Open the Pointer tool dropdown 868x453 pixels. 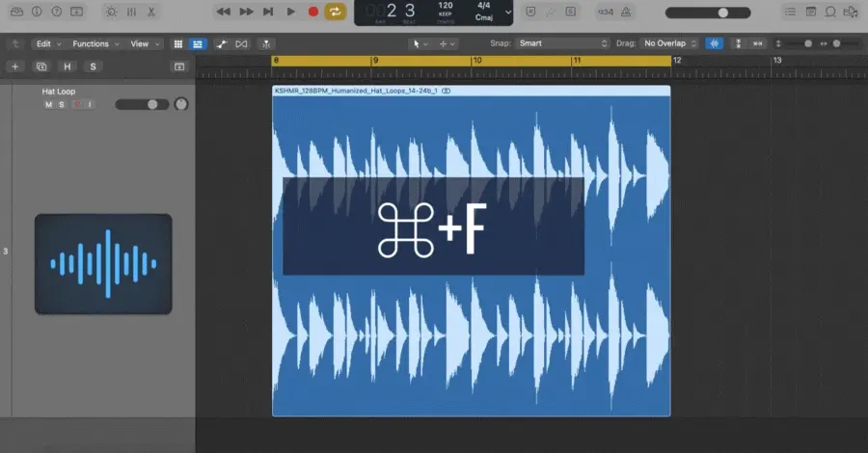point(420,43)
